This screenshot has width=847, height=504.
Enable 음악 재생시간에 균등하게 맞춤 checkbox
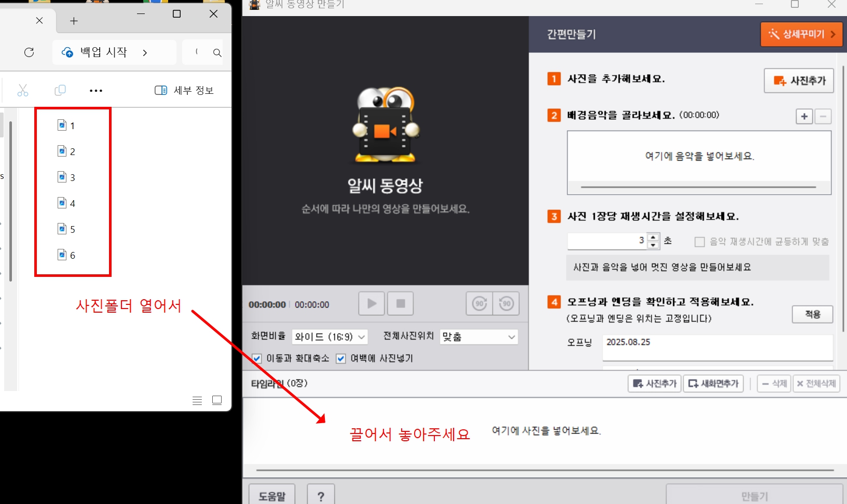point(700,242)
